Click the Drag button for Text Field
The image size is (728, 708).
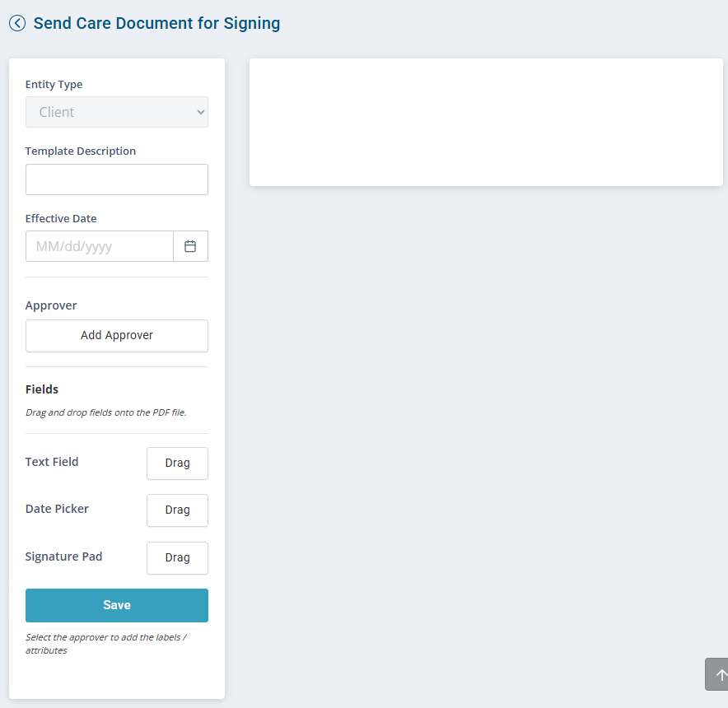coord(177,463)
